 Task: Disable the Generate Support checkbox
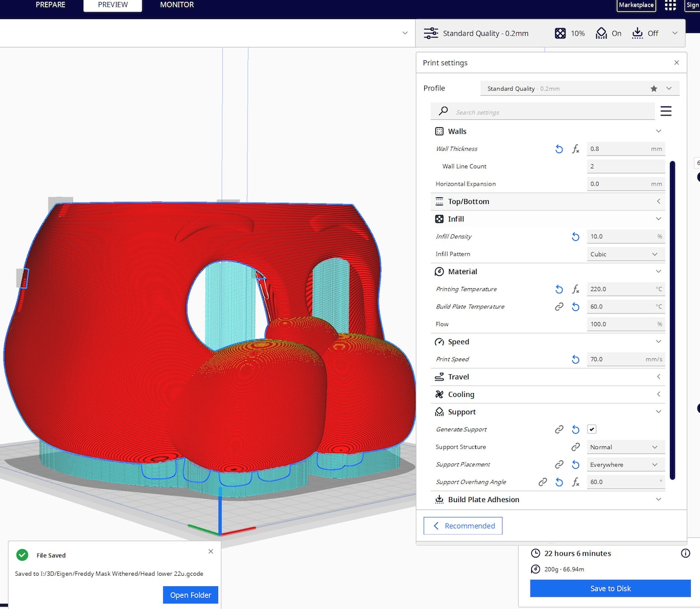[591, 429]
